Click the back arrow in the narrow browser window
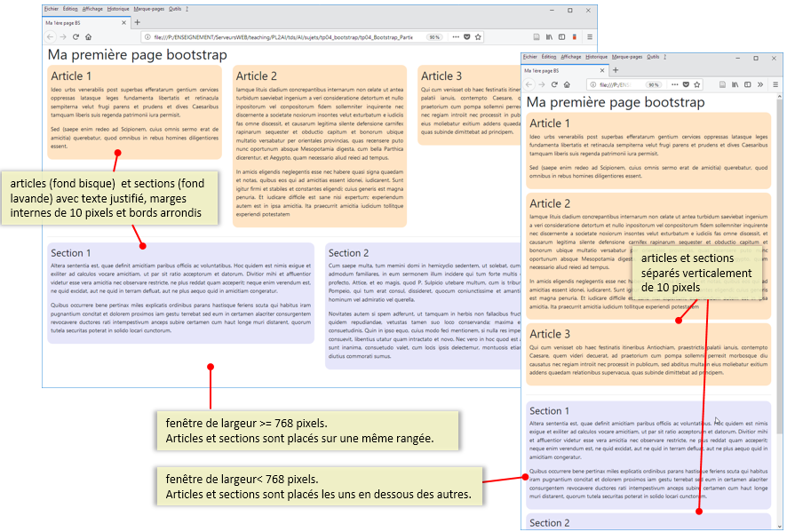 tap(530, 84)
